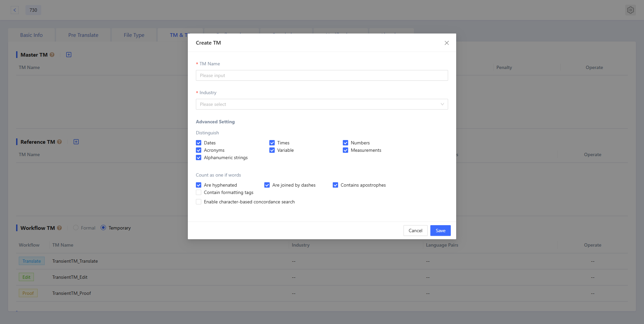
Task: Click the back arrow icon beside 730
Action: coord(15,10)
